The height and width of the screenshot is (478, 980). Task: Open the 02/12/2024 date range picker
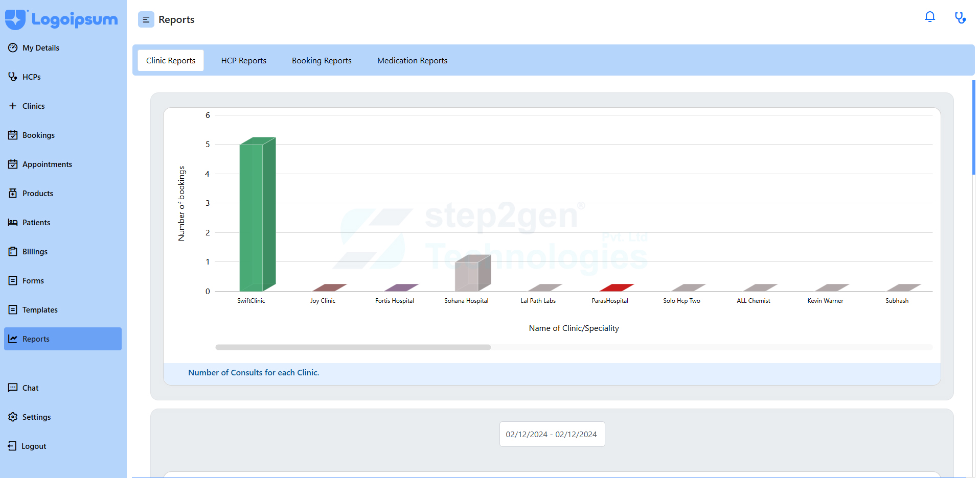[552, 434]
